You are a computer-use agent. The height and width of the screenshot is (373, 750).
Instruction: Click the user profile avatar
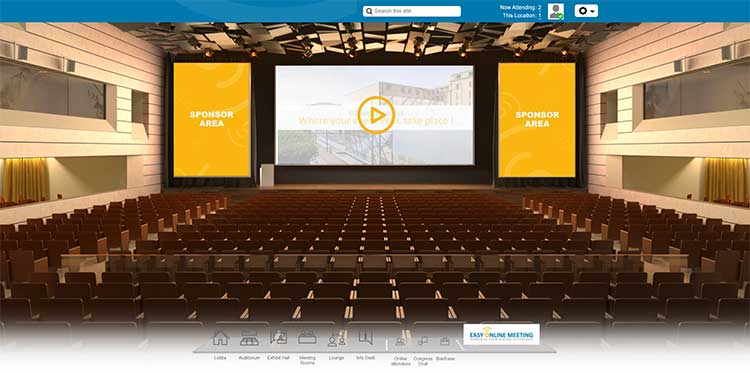[556, 11]
